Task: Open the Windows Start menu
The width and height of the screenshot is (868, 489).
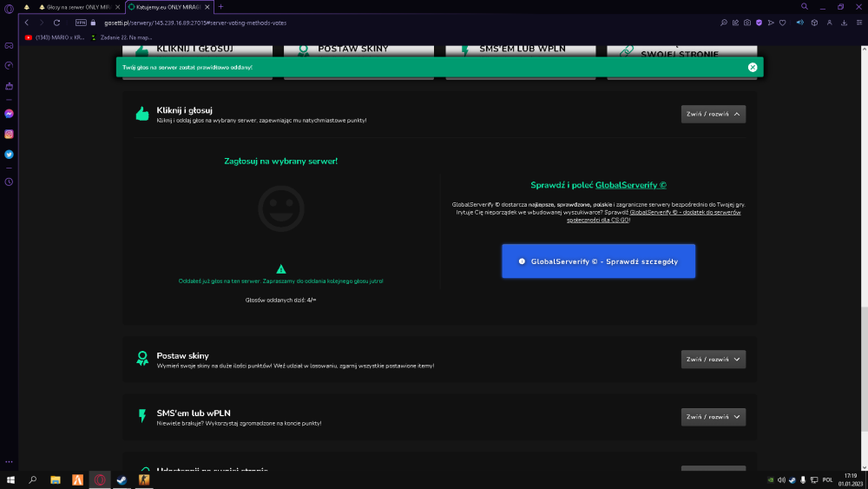Action: point(10,480)
